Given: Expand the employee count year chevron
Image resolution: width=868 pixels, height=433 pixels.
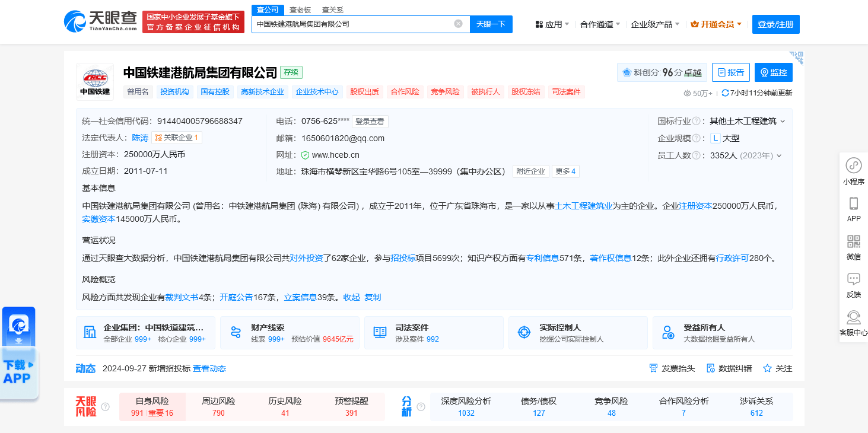Looking at the screenshot, I should coord(779,155).
